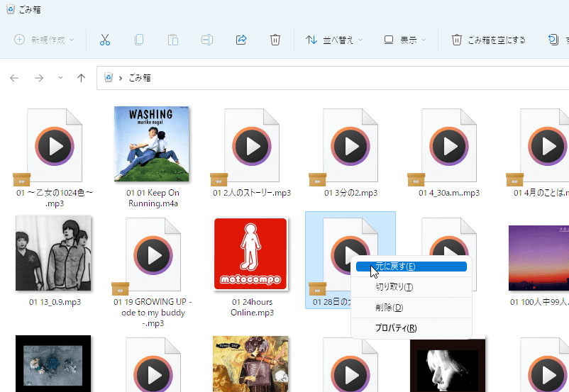Viewport: 569px width, 392px height.
Task: Click the Rename icon in toolbar
Action: pyautogui.click(x=207, y=40)
